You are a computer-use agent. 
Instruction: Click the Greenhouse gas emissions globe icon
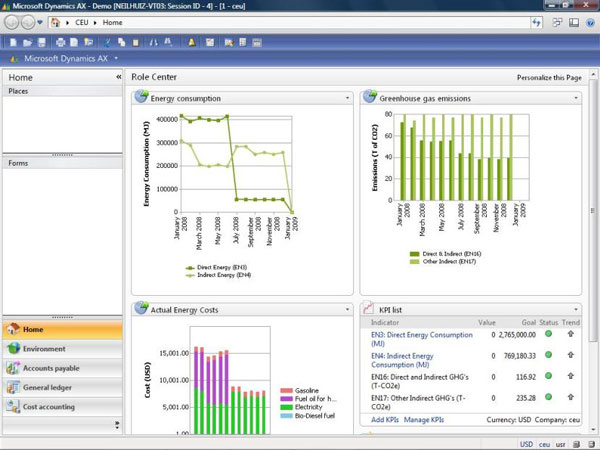tap(370, 96)
